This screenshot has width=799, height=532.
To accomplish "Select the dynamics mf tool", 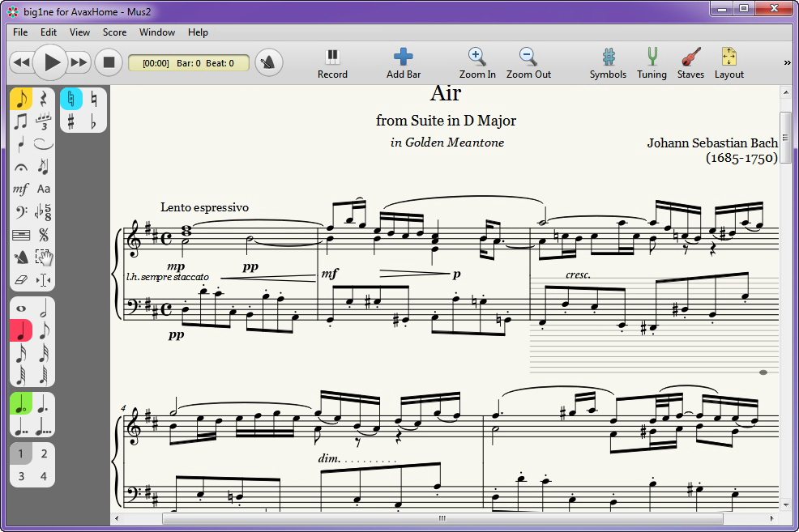I will [x=21, y=189].
